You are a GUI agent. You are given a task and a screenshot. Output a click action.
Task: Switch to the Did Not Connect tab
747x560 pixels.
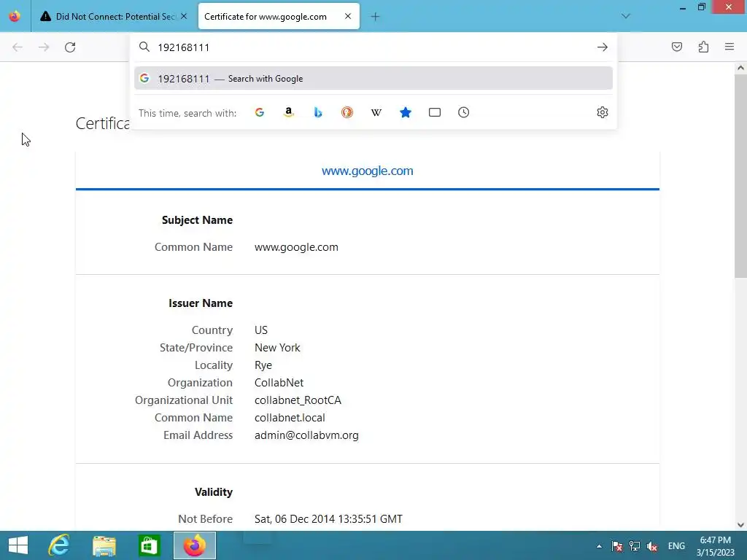[x=114, y=16]
